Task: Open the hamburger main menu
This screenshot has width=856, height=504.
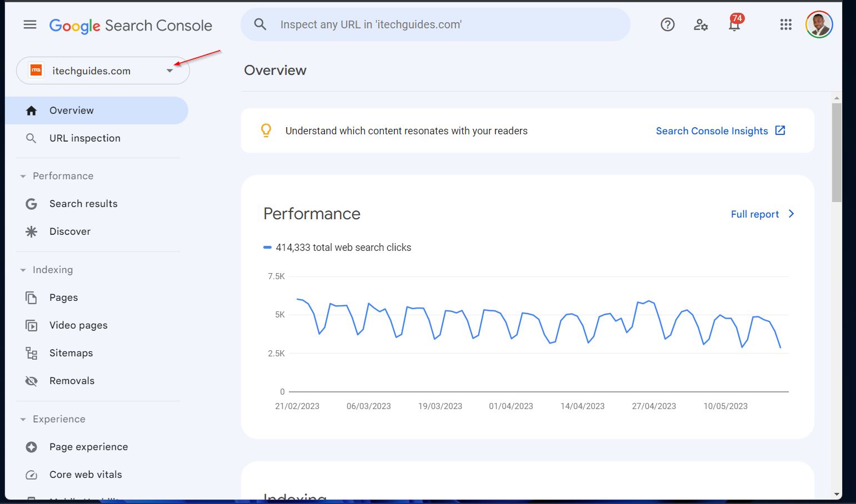Action: click(x=30, y=24)
